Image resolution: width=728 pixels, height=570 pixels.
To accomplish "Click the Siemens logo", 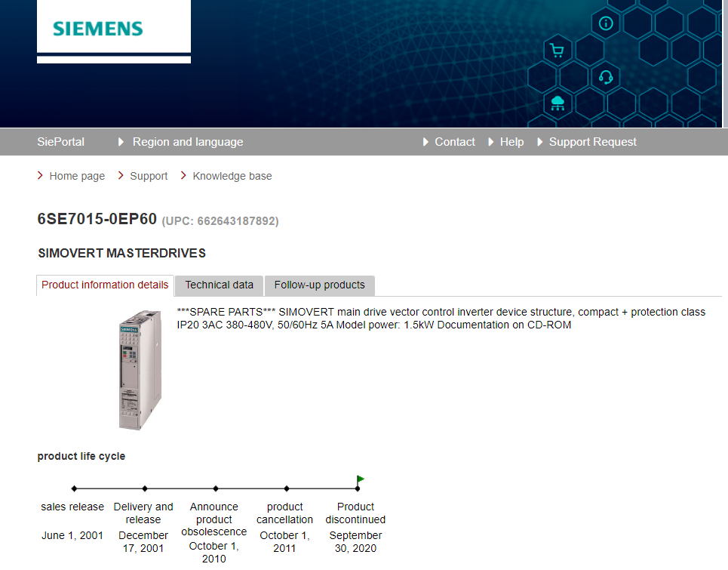I will (97, 29).
